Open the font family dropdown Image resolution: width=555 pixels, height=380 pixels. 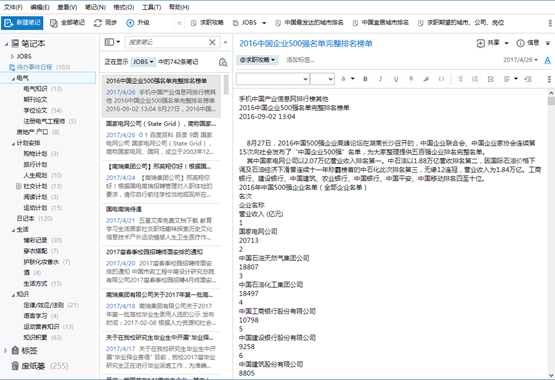(x=273, y=79)
